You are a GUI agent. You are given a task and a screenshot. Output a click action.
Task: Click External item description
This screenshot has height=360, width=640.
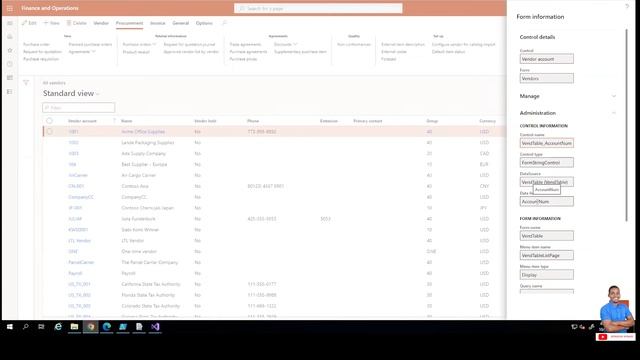click(403, 44)
